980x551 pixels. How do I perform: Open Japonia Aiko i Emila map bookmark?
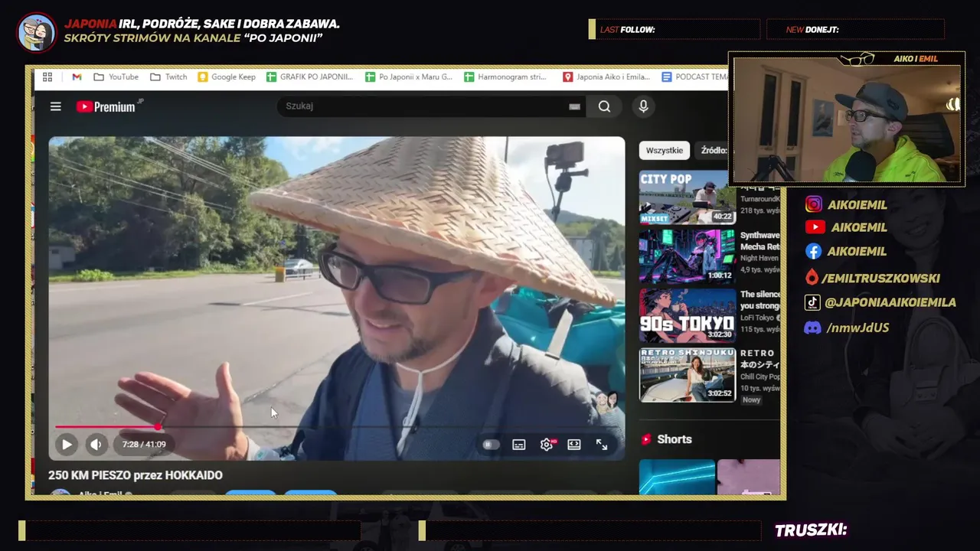click(x=606, y=77)
